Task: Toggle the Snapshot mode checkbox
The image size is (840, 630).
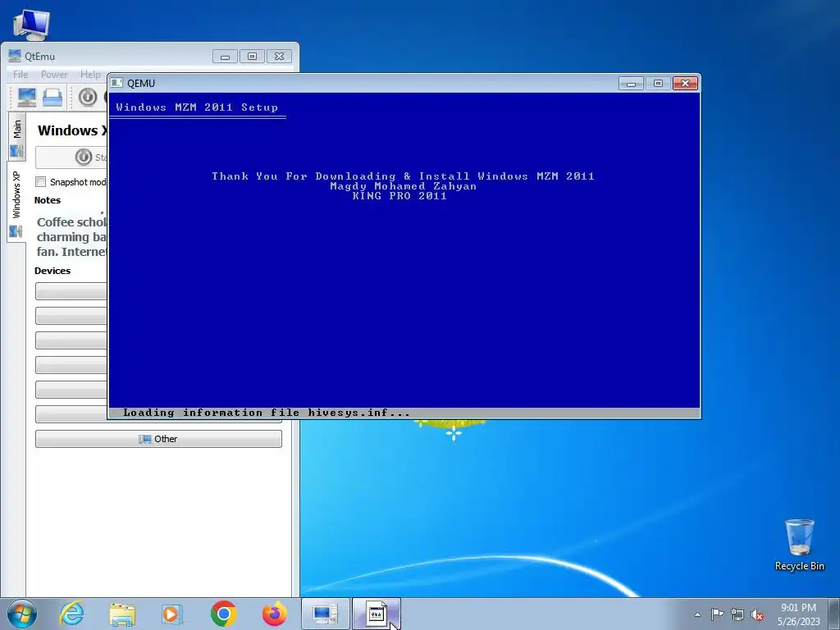Action: [41, 181]
